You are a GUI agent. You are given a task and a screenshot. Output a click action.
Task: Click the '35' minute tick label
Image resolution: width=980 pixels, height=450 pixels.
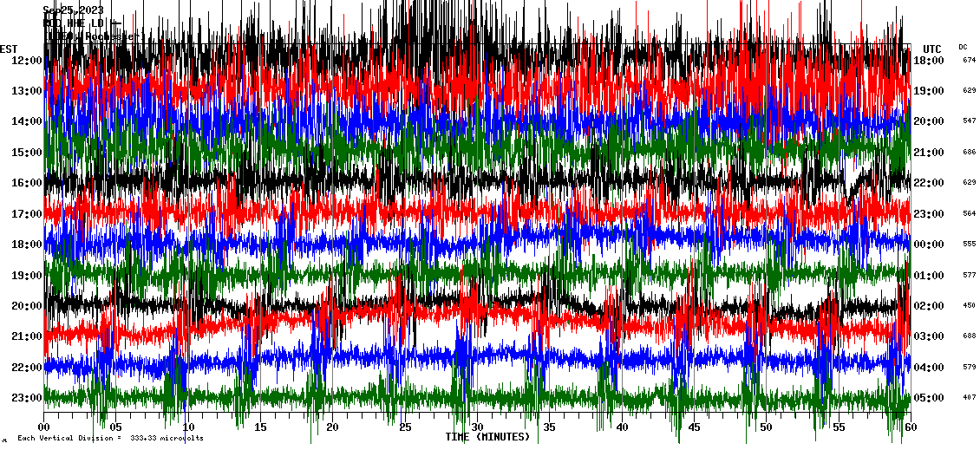pyautogui.click(x=549, y=427)
